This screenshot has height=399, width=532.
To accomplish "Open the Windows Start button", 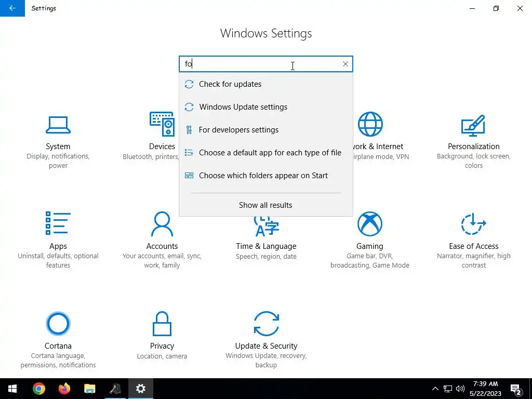I will [x=12, y=389].
